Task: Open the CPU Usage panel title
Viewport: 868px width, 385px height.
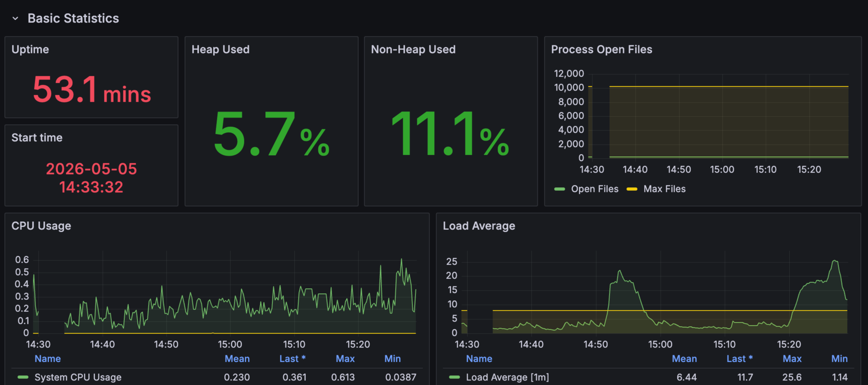Action: coord(41,226)
